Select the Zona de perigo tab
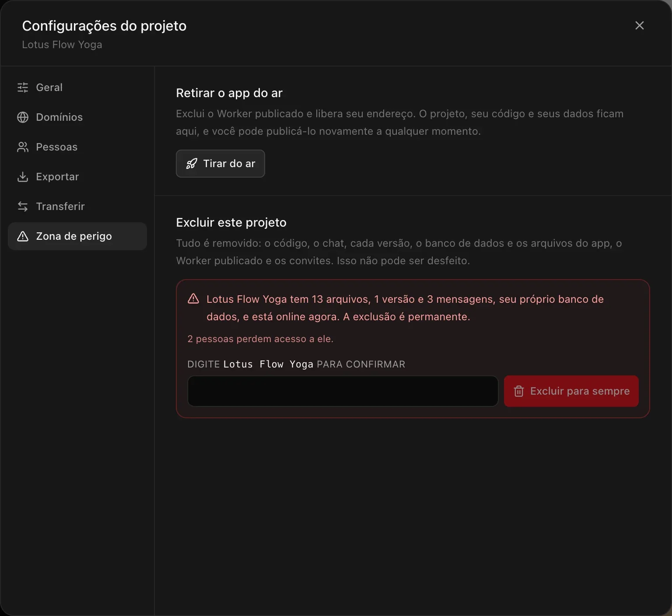 pos(77,236)
